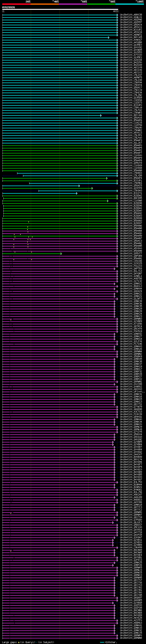Screen dimensions: 146x644
Task: Click the green ~80% identity legend segment
Action: [101, 4]
